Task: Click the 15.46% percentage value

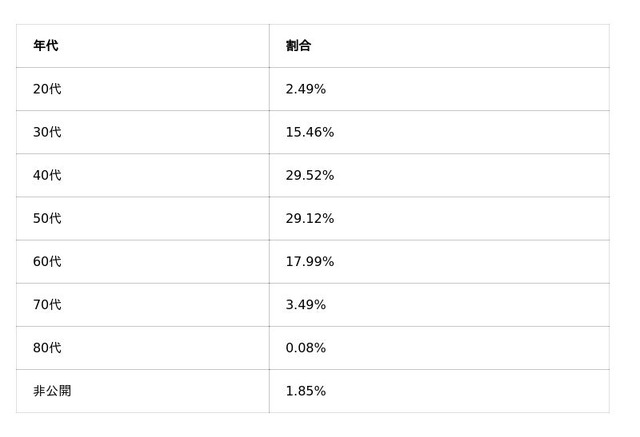Action: tap(309, 132)
